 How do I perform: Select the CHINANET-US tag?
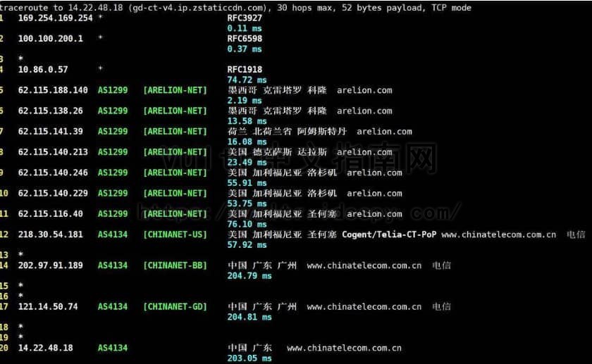[x=175, y=234]
